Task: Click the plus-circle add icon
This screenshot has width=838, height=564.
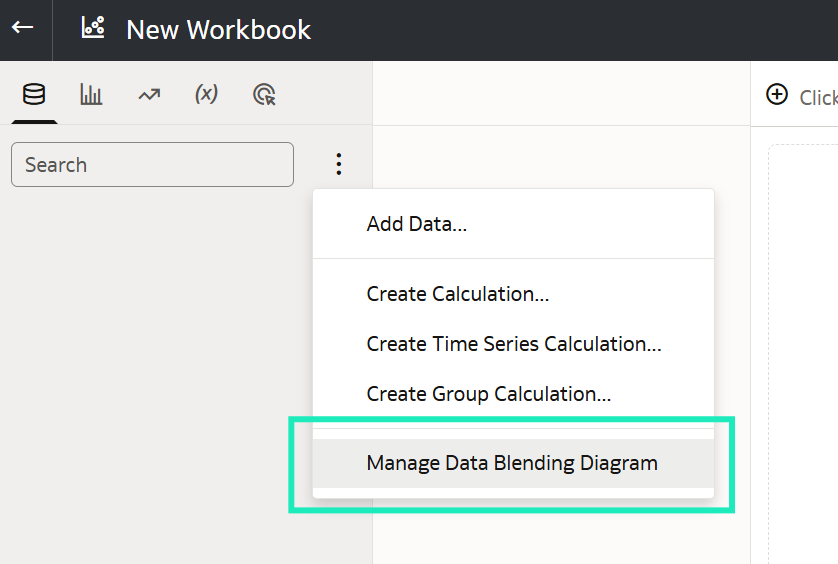Action: tap(777, 95)
